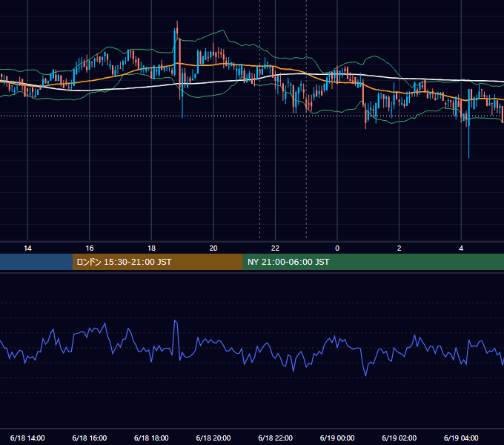Click the 14 hour label on the price chart axis
The width and height of the screenshot is (504, 445).
pyautogui.click(x=27, y=248)
